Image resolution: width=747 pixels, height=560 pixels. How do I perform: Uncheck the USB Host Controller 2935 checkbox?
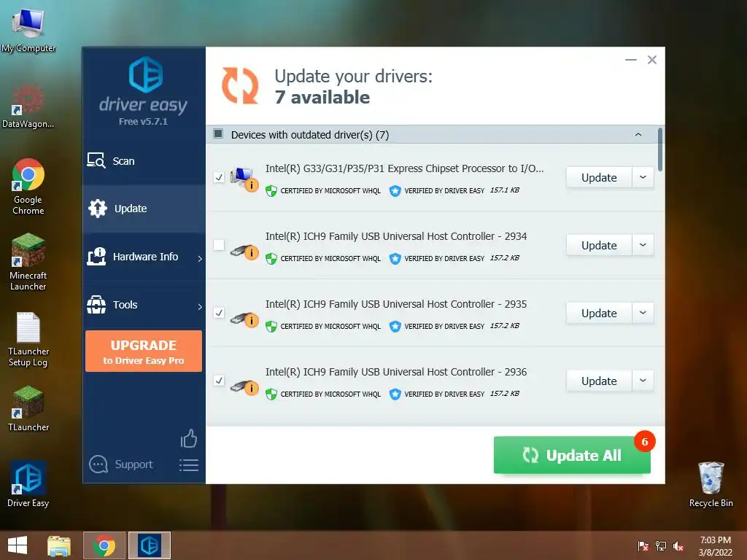[x=219, y=313]
